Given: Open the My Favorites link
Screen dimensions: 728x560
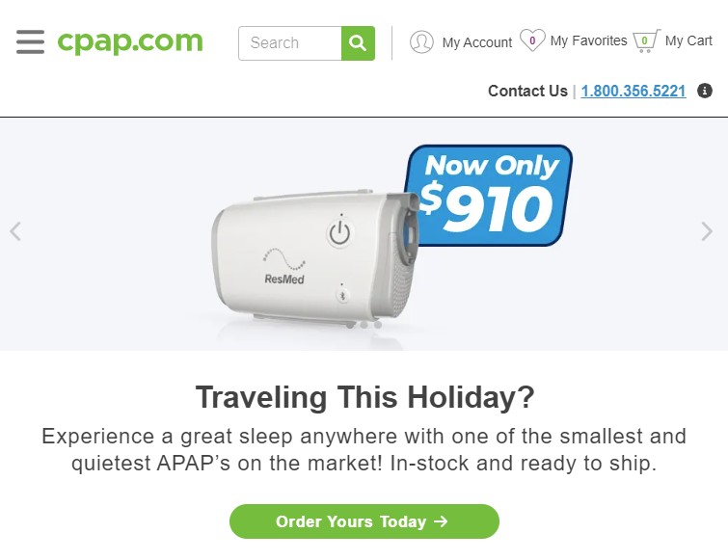Looking at the screenshot, I should pyautogui.click(x=588, y=40).
